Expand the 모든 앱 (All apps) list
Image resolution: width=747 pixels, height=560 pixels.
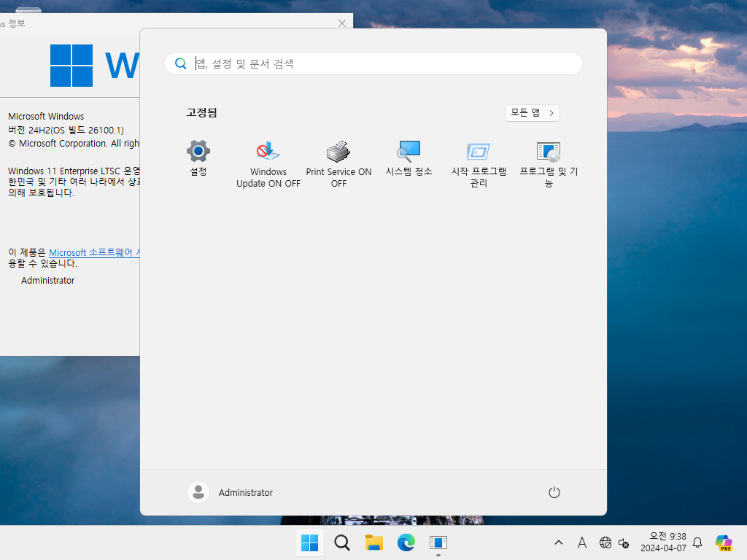(532, 113)
